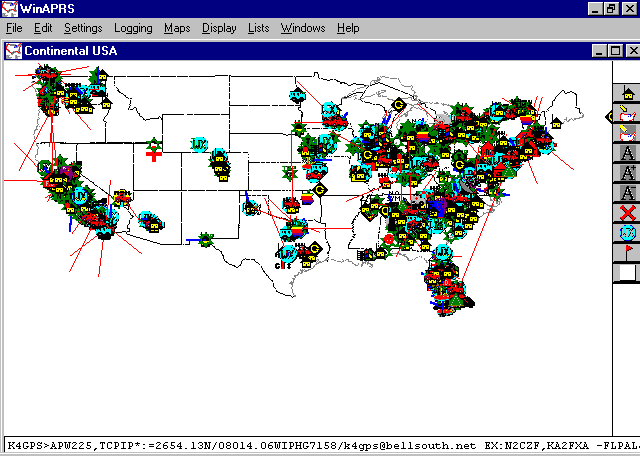Select the paint bucket tool above the plain A
640x456 pixels.
click(x=626, y=134)
